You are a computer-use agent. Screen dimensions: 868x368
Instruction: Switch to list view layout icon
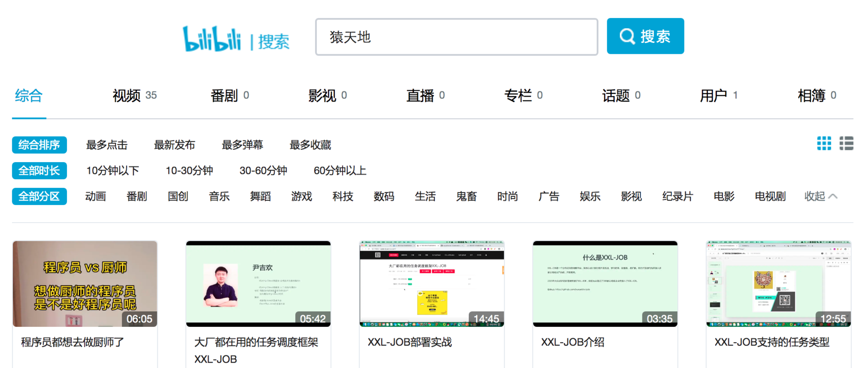tap(846, 144)
